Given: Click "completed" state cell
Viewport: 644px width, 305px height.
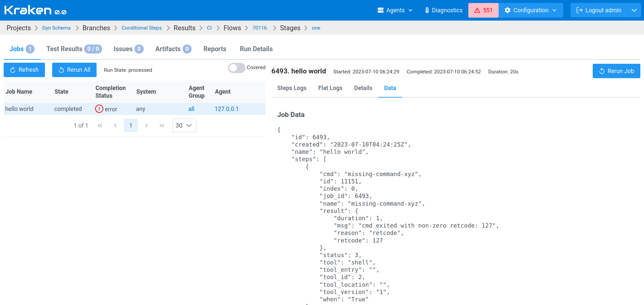Looking at the screenshot, I should coord(68,109).
